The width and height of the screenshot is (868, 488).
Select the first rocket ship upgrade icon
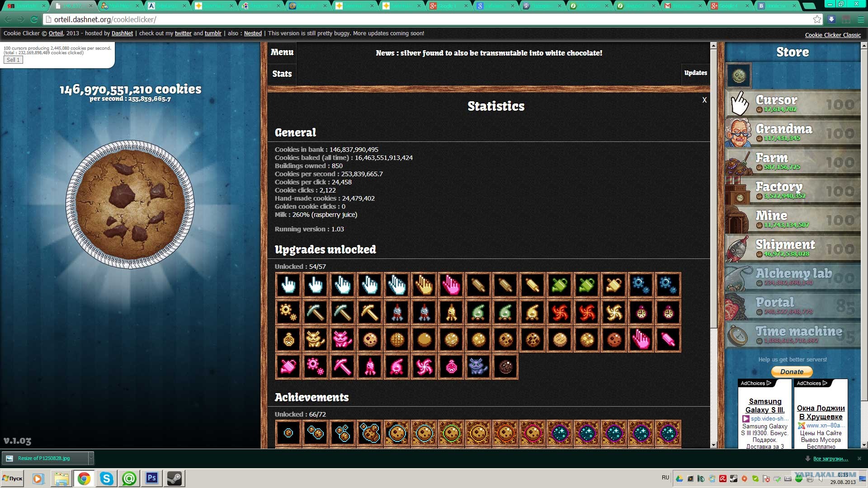tap(397, 312)
